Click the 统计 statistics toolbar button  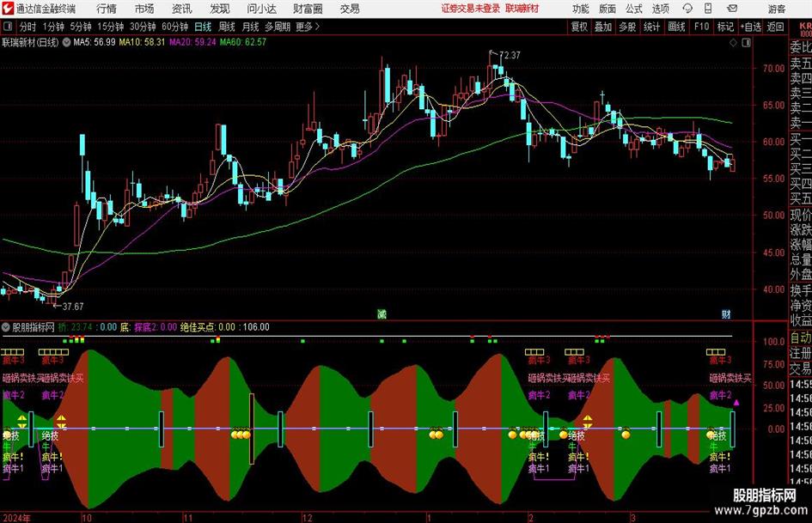point(651,27)
